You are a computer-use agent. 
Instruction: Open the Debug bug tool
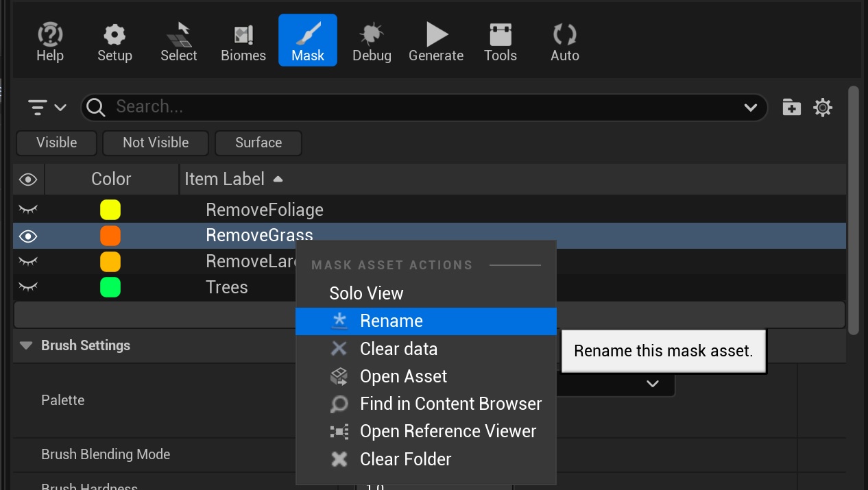coord(372,41)
